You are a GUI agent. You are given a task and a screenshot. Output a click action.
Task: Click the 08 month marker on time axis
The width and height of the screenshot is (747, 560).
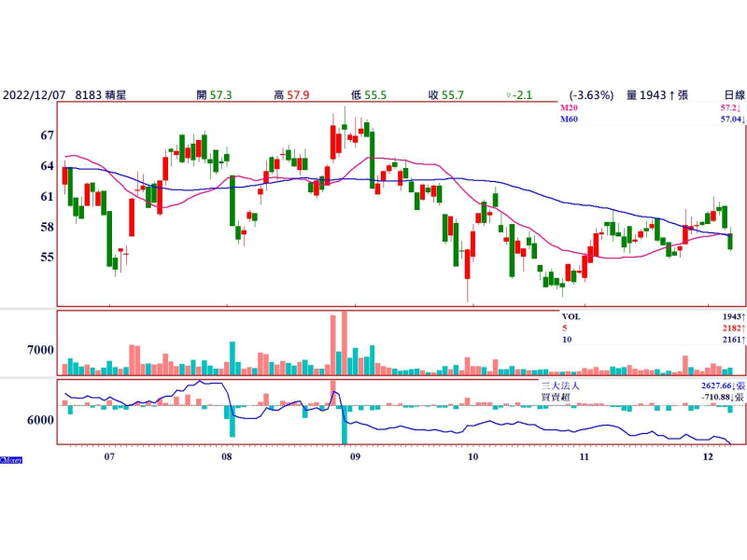click(227, 456)
